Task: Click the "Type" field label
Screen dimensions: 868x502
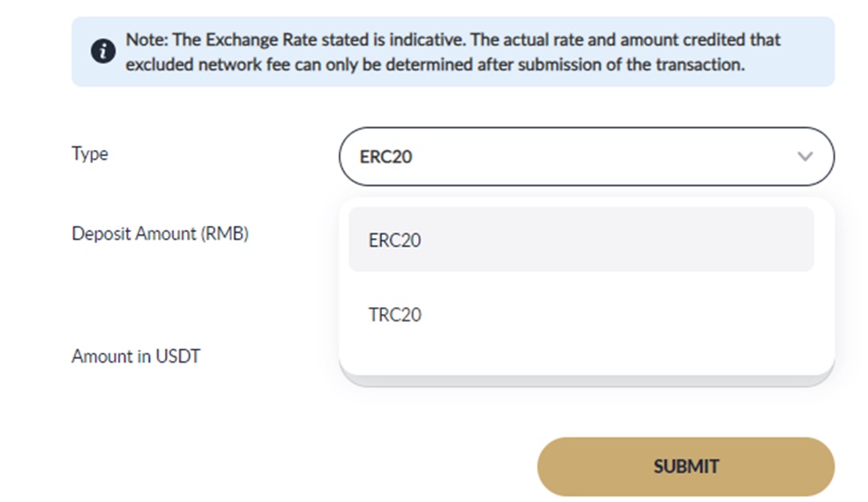Action: point(90,154)
